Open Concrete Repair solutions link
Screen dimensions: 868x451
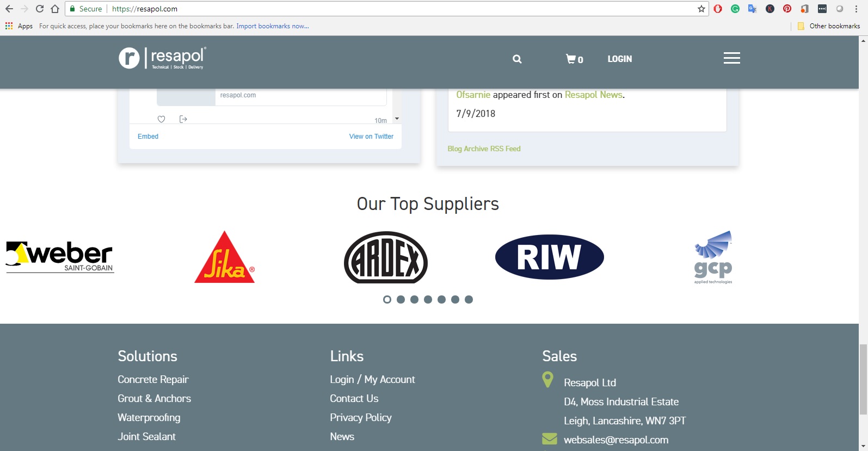pos(153,379)
